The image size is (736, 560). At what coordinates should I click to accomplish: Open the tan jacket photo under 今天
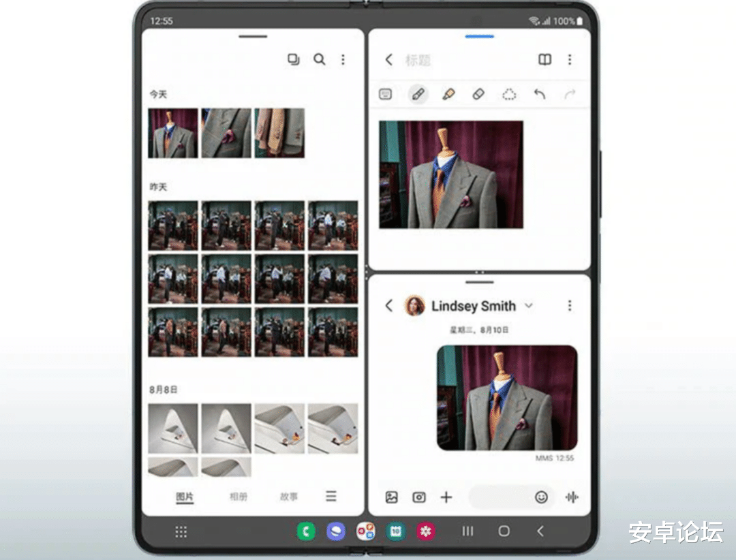click(279, 134)
